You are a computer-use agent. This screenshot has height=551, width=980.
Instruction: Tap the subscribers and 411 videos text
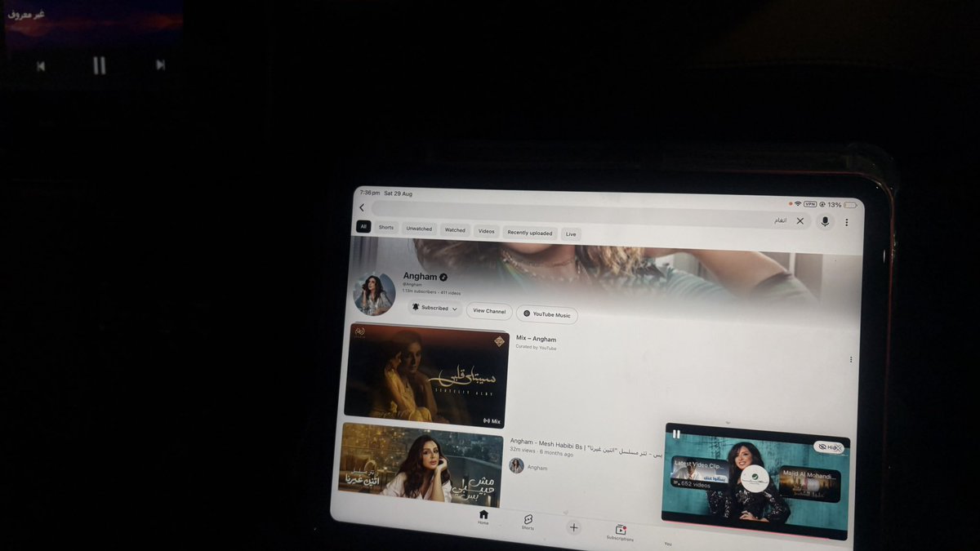pyautogui.click(x=432, y=292)
